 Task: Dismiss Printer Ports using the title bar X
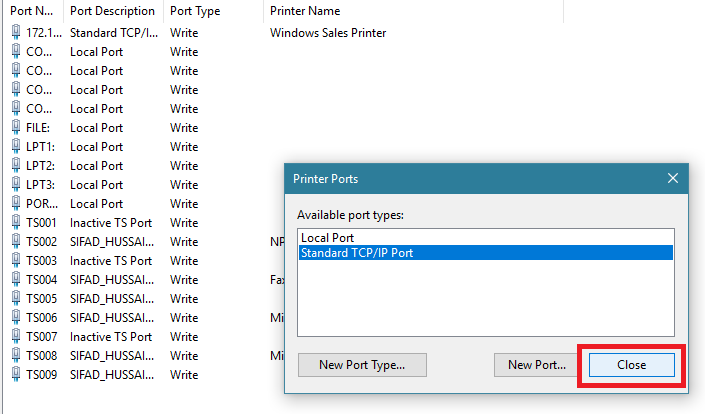673,178
